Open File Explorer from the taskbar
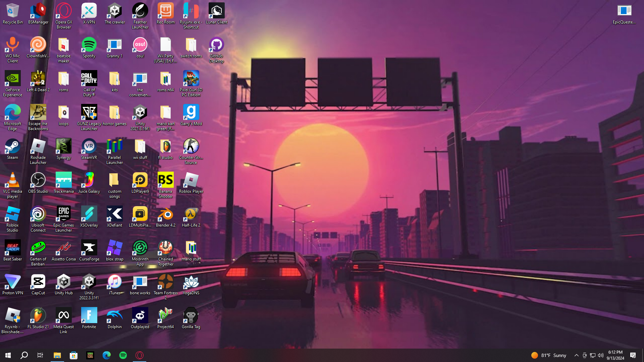The height and width of the screenshot is (362, 644). 57,355
